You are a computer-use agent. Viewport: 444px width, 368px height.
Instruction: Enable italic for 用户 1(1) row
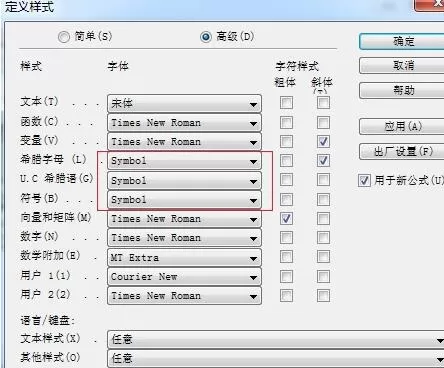click(323, 276)
